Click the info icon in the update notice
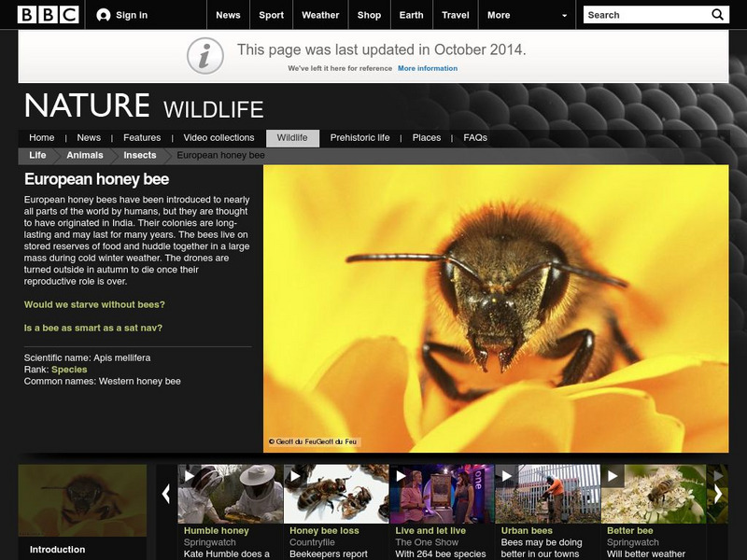The image size is (747, 560). [x=205, y=55]
